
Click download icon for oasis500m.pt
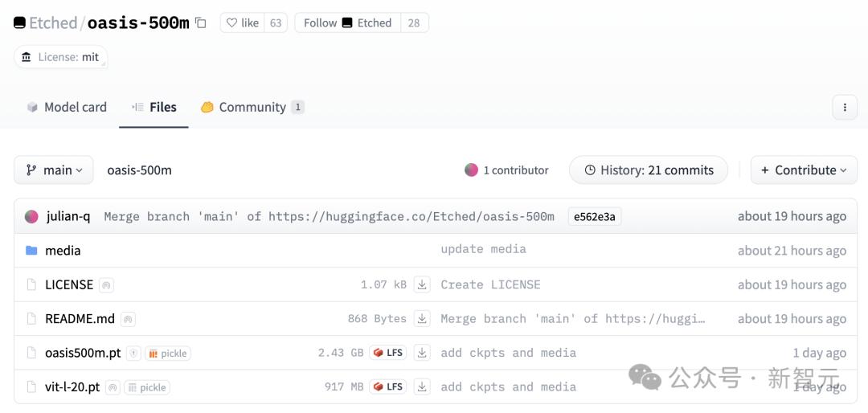click(423, 353)
